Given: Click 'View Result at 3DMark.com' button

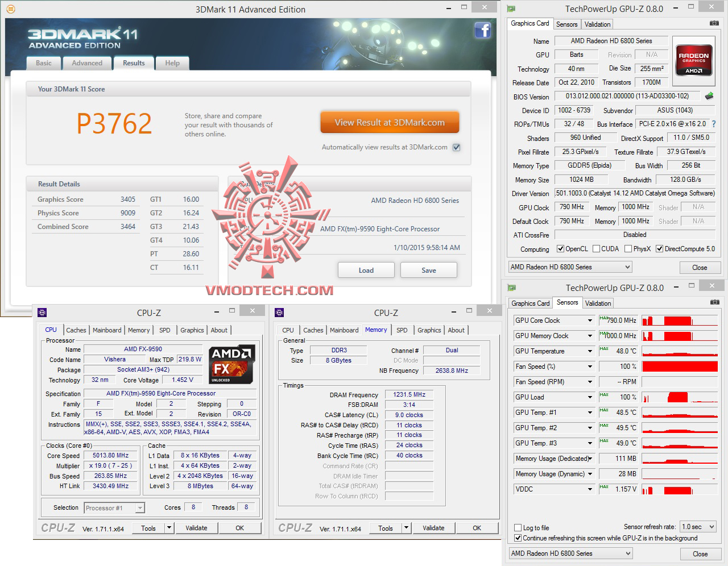Looking at the screenshot, I should point(390,122).
